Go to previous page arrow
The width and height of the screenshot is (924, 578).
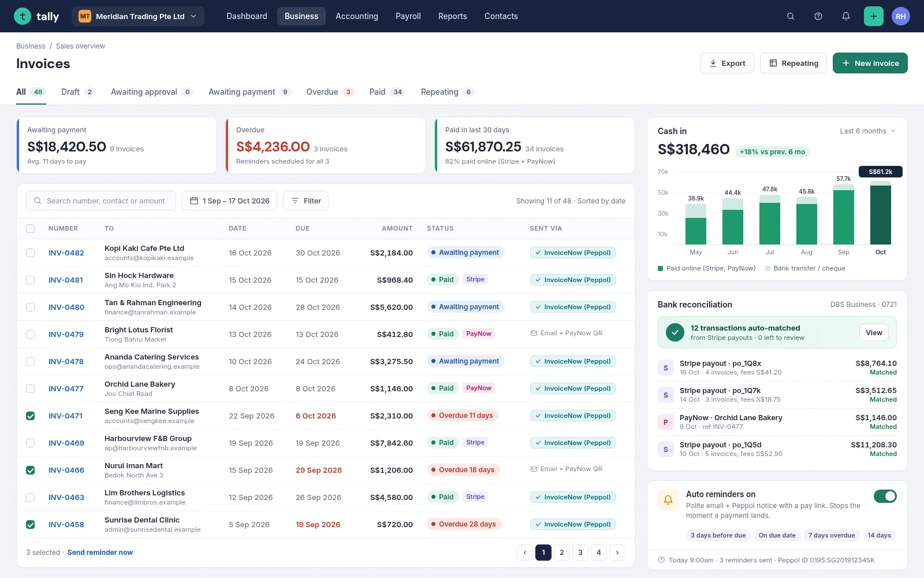(x=525, y=553)
